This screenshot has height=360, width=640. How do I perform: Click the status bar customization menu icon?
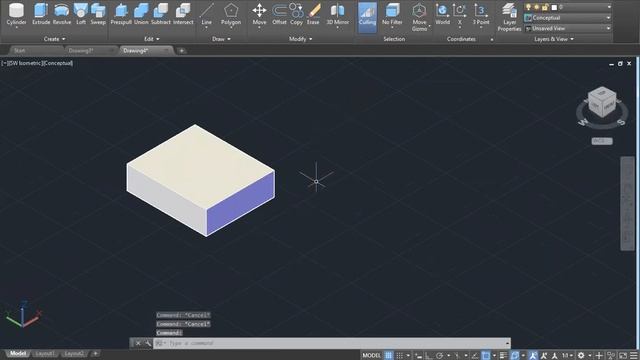[x=633, y=356]
